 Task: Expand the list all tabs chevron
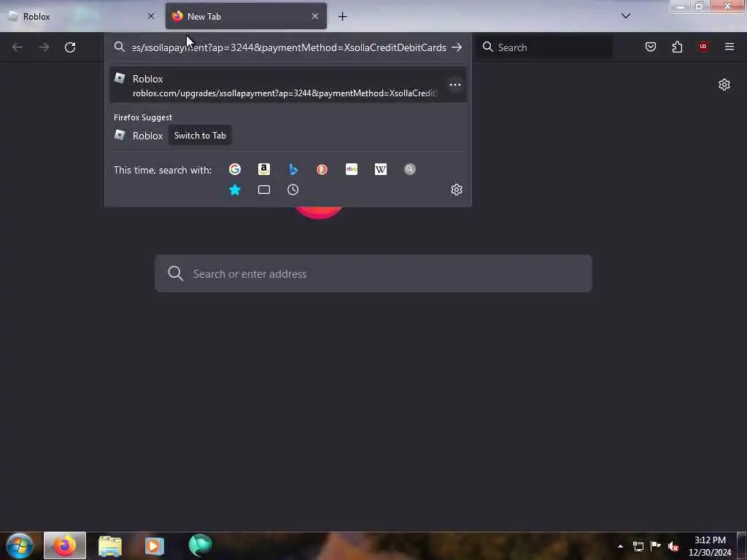[626, 16]
